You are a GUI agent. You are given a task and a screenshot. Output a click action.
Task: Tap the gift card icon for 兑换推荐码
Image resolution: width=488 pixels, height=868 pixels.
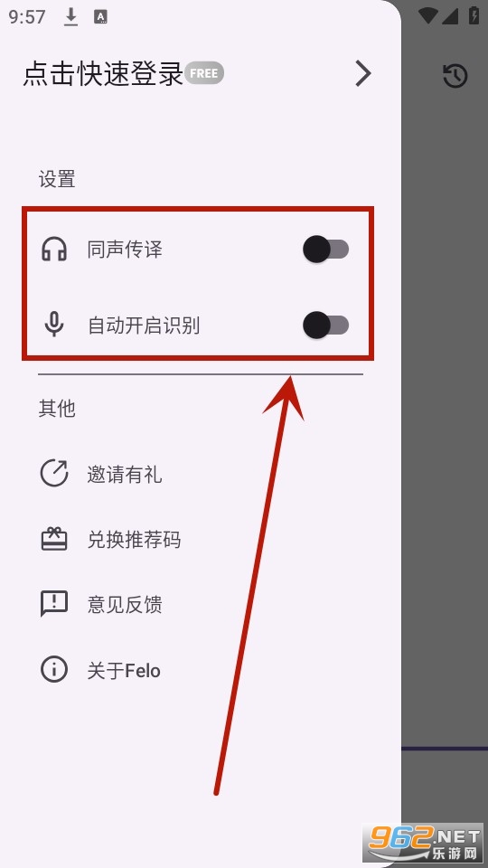pyautogui.click(x=54, y=539)
